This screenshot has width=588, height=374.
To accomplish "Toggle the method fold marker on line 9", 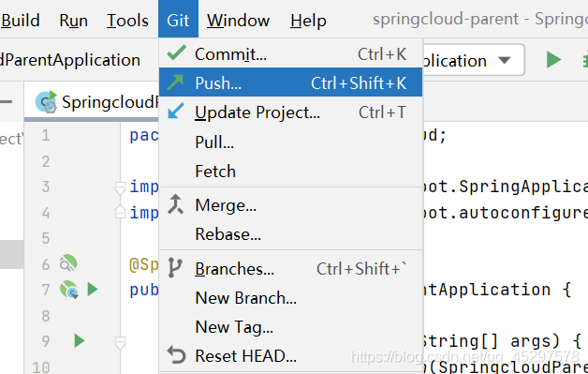I will [120, 342].
